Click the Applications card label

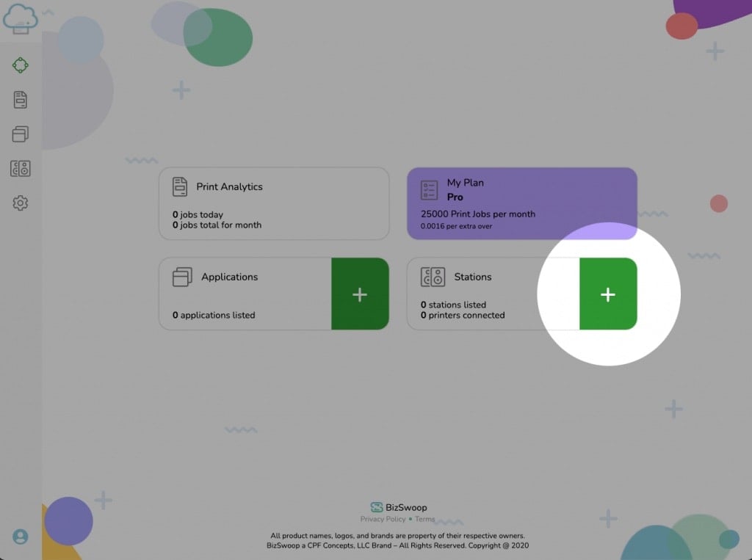tap(230, 277)
